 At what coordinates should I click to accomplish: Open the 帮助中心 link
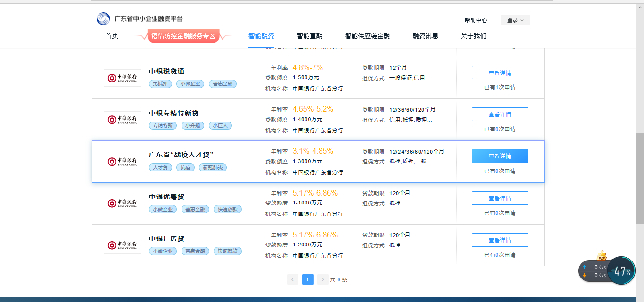pos(476,20)
